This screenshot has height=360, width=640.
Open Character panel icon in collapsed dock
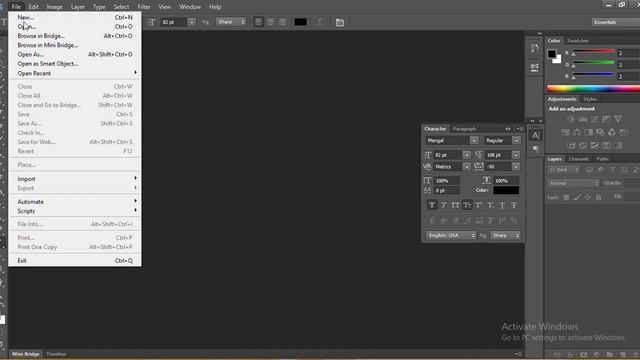click(x=535, y=136)
